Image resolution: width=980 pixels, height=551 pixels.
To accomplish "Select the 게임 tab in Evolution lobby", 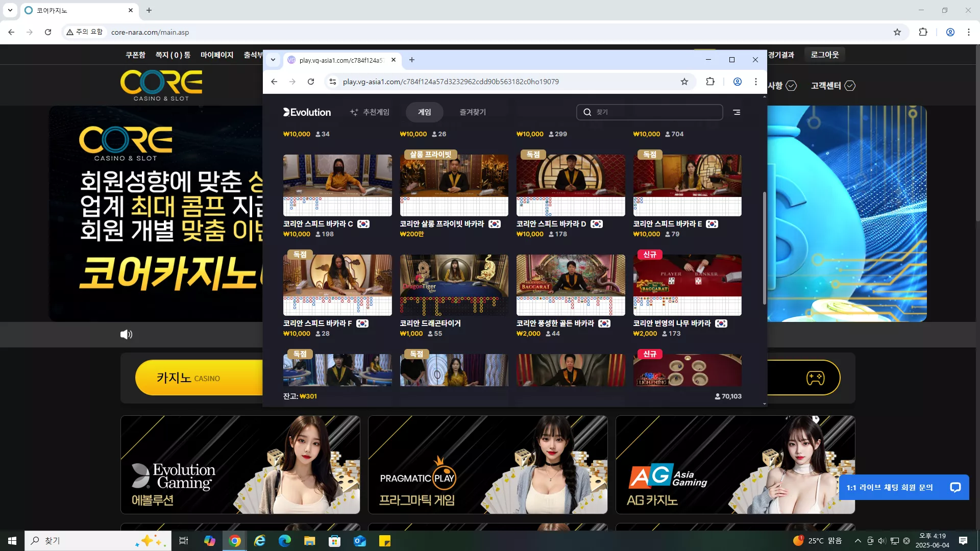I will pyautogui.click(x=425, y=112).
